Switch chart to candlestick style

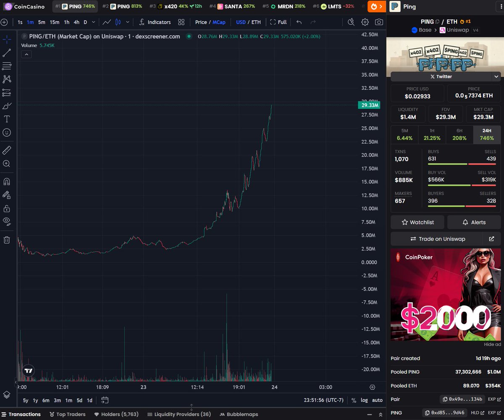click(118, 22)
